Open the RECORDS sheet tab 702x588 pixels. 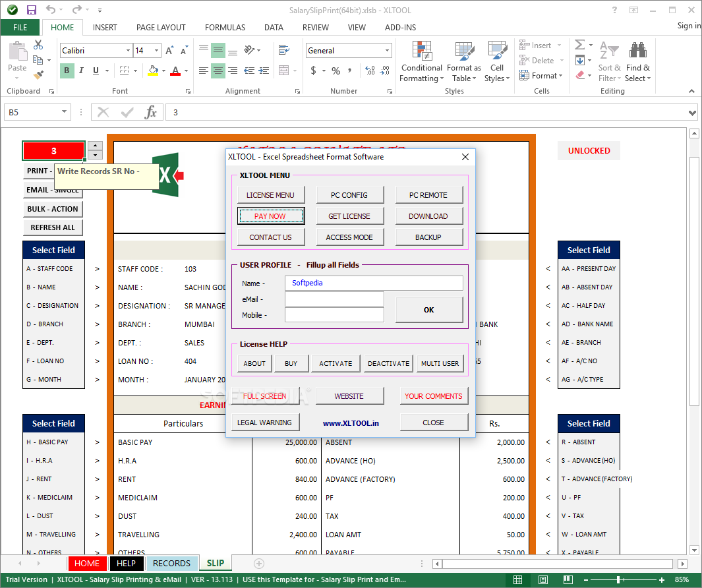point(171,564)
